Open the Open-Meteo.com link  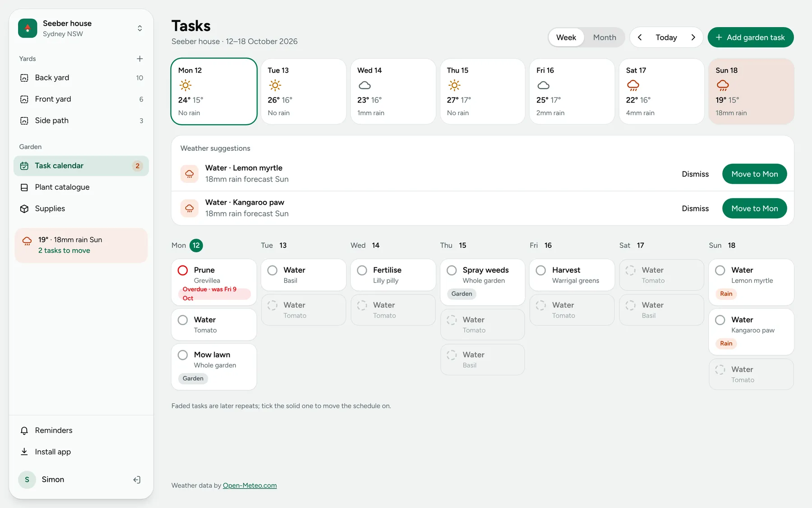pos(250,485)
